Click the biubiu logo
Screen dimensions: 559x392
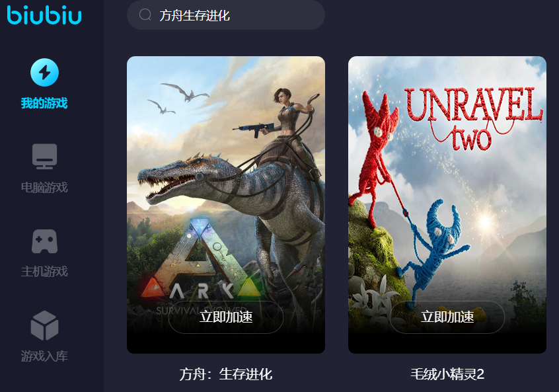coord(44,15)
